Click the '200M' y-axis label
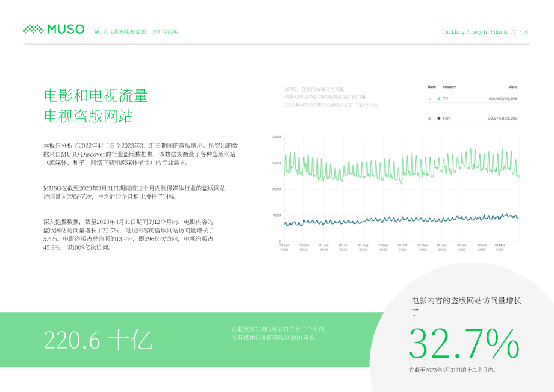The image size is (554, 392). (x=276, y=190)
